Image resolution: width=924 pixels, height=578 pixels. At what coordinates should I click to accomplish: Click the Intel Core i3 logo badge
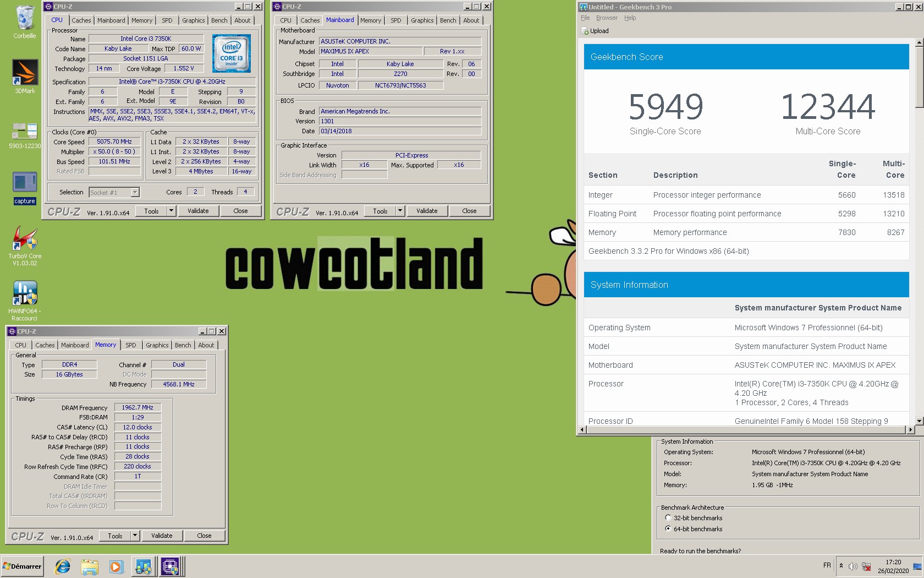pos(232,53)
